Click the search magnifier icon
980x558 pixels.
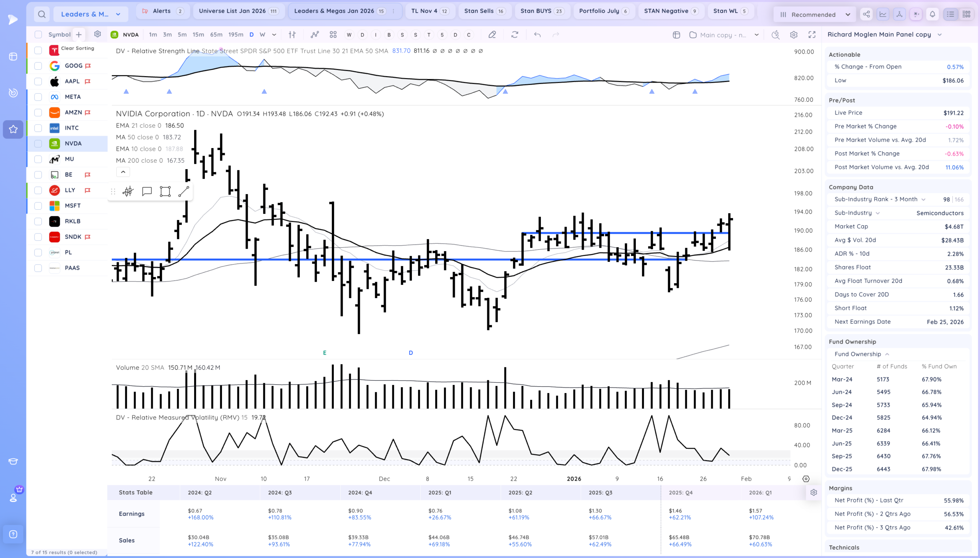tap(42, 14)
